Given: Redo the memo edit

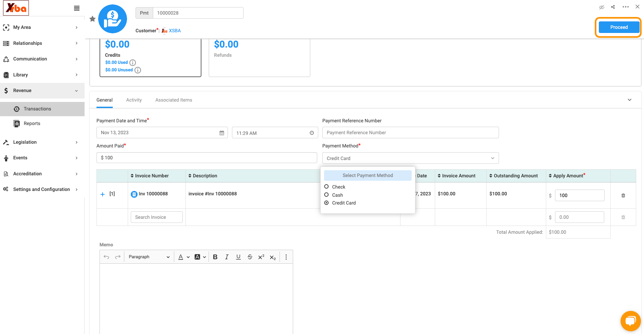Looking at the screenshot, I should coord(118,257).
